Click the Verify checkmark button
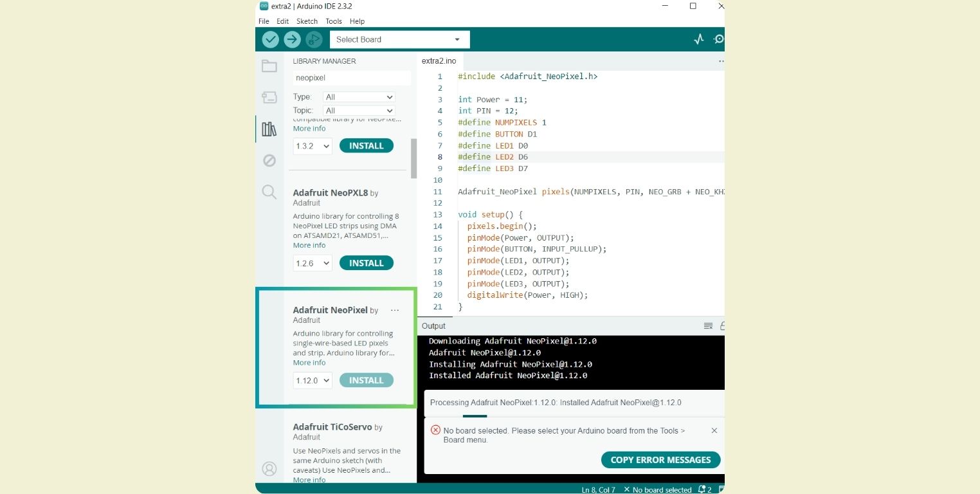This screenshot has height=494, width=980. (x=271, y=39)
